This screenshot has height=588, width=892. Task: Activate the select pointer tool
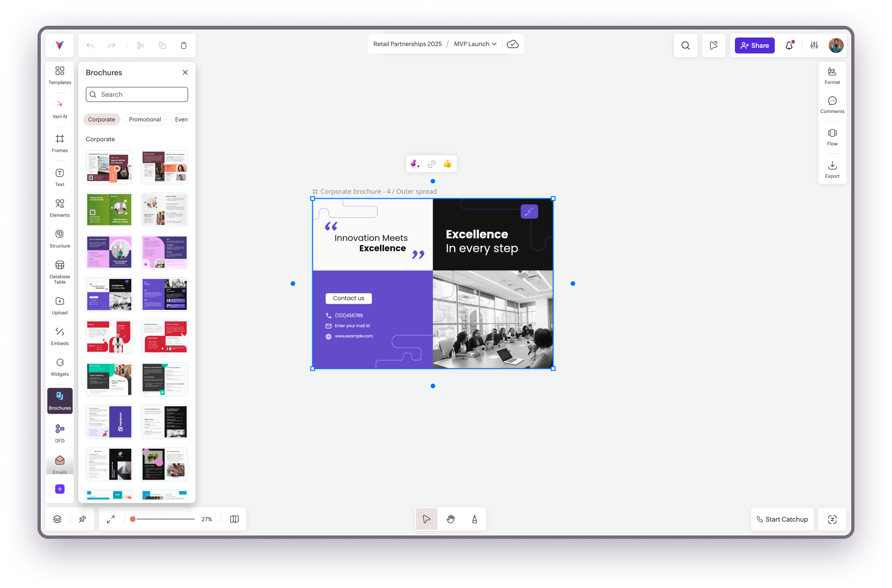426,519
